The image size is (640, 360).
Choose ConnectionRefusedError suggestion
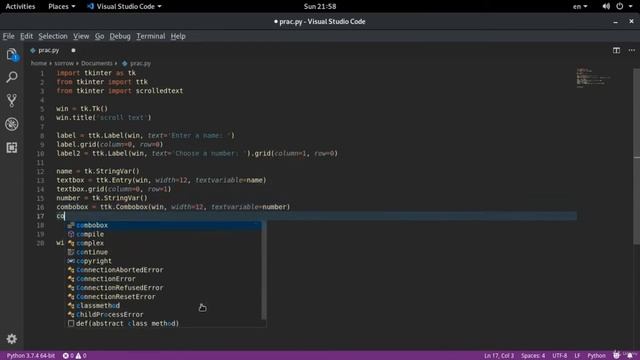(x=164, y=288)
